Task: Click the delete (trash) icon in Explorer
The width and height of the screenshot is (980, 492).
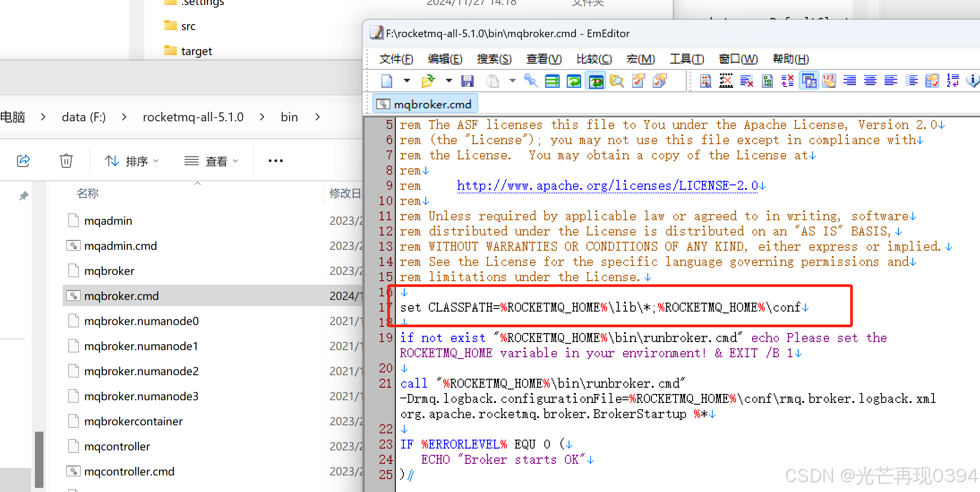Action: click(66, 160)
